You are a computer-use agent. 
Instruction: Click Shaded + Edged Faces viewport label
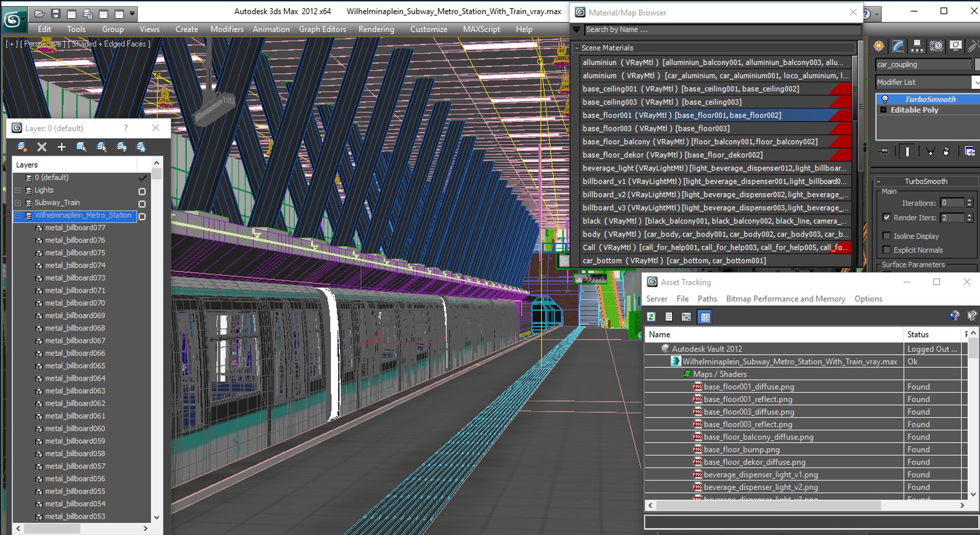(109, 44)
